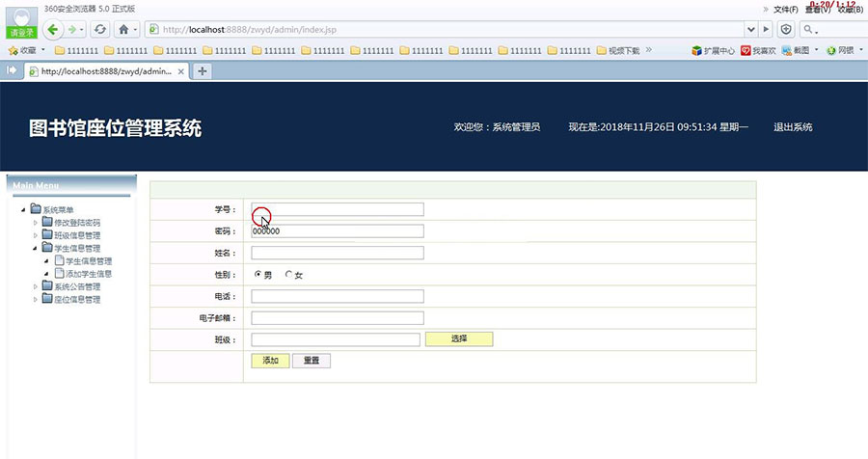Expand the 座位信息管理 tree folder
The width and height of the screenshot is (868, 459).
click(x=37, y=300)
